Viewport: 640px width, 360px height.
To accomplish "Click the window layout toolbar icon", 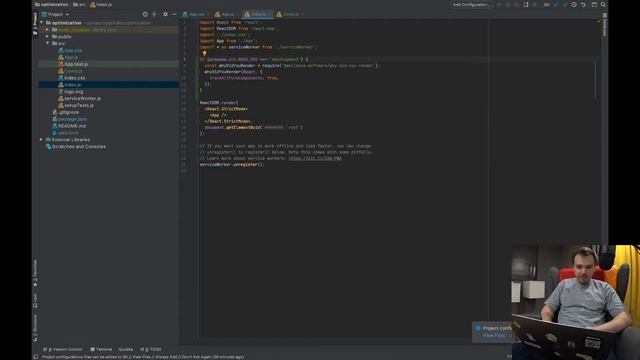I will pyautogui.click(x=594, y=4).
